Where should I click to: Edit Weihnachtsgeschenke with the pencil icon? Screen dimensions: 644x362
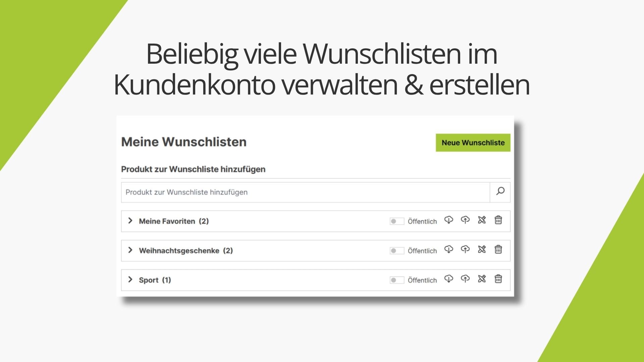pyautogui.click(x=482, y=249)
